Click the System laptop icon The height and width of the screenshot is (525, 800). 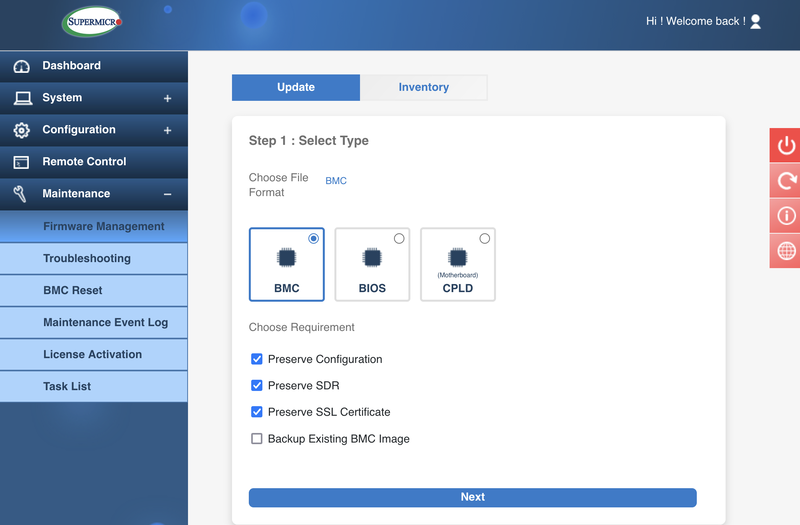tap(22, 98)
